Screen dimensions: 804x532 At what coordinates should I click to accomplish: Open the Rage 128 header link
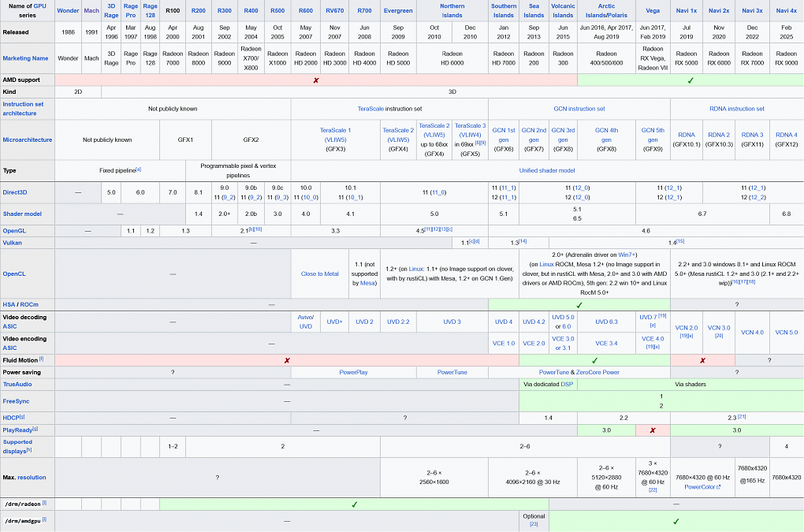pos(150,11)
